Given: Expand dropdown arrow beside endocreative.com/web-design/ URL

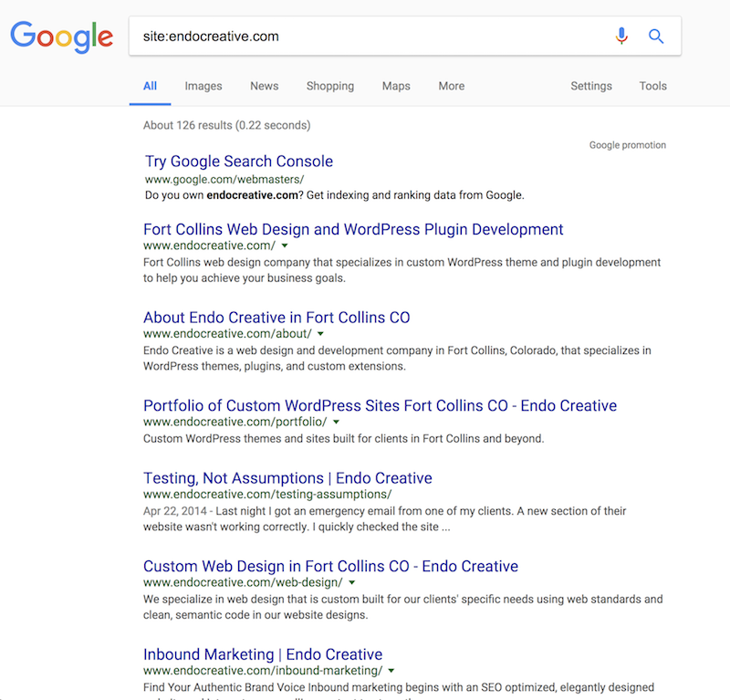Looking at the screenshot, I should 352,582.
